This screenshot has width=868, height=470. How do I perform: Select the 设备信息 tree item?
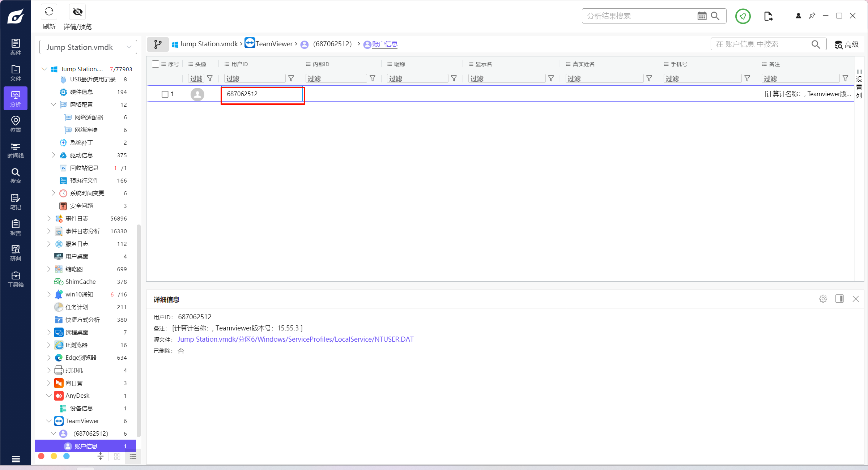(81, 408)
